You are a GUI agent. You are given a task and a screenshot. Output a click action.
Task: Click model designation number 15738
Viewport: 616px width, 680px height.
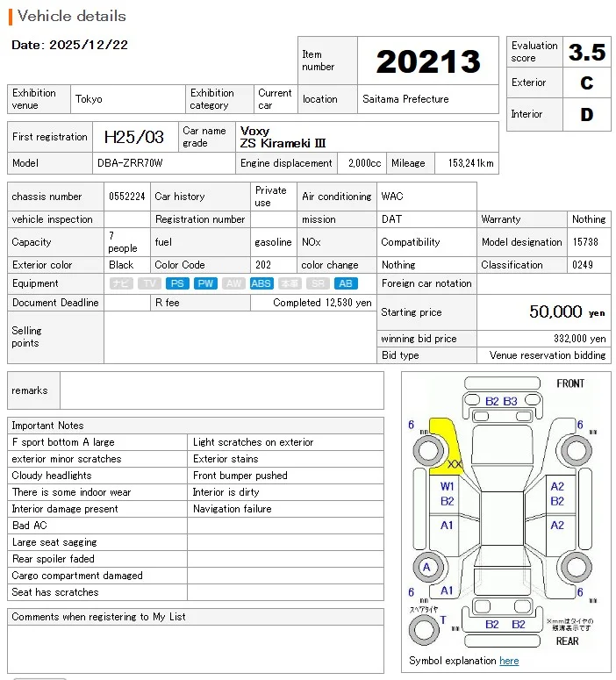point(585,242)
